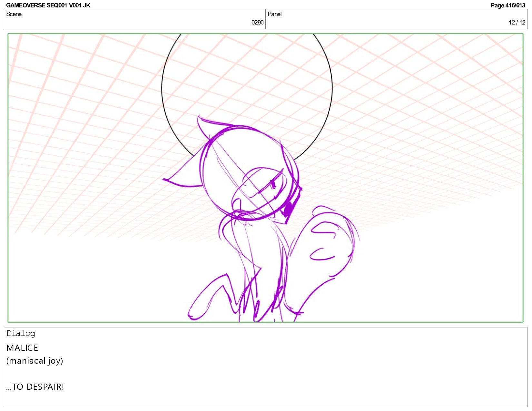Screen dimensions: 532x411
Task: Click scene number 0290
Action: point(257,23)
